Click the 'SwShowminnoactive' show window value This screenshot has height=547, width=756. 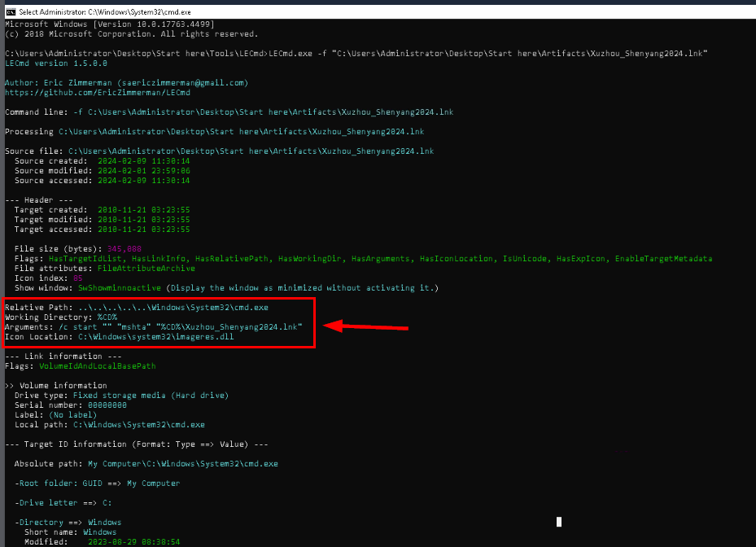pyautogui.click(x=120, y=288)
